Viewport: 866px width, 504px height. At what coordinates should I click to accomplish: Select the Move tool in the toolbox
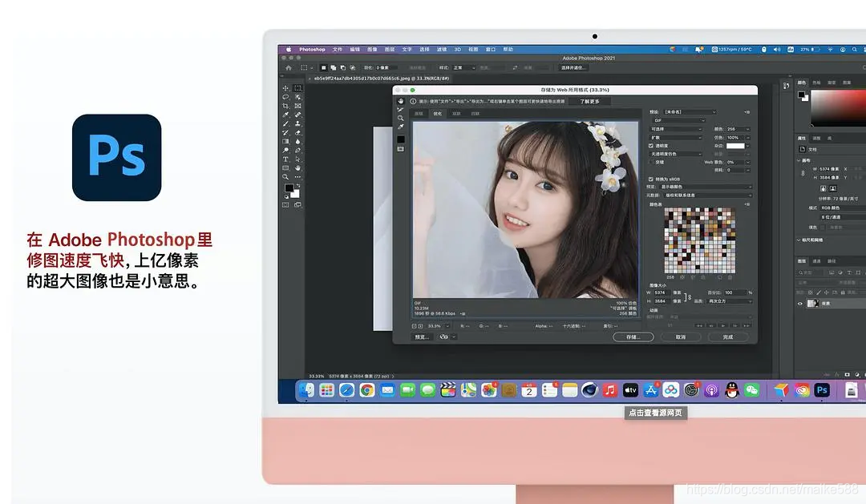285,88
